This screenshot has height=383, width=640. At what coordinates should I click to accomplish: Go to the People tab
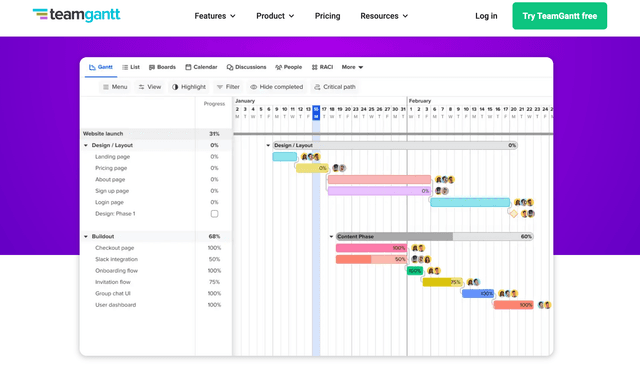click(x=288, y=67)
